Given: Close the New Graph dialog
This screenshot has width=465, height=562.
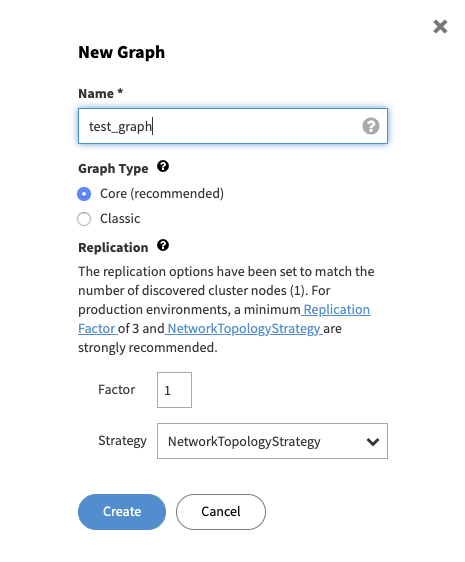Looking at the screenshot, I should point(440,27).
